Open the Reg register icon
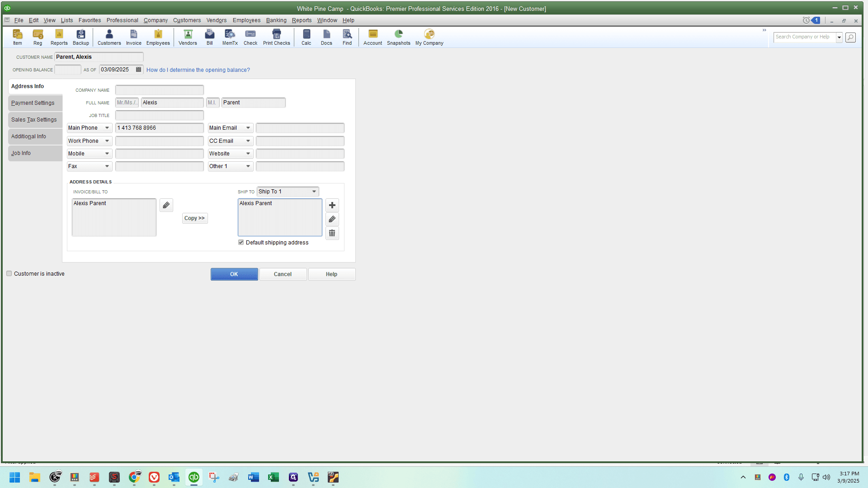The height and width of the screenshot is (488, 868). (x=38, y=37)
